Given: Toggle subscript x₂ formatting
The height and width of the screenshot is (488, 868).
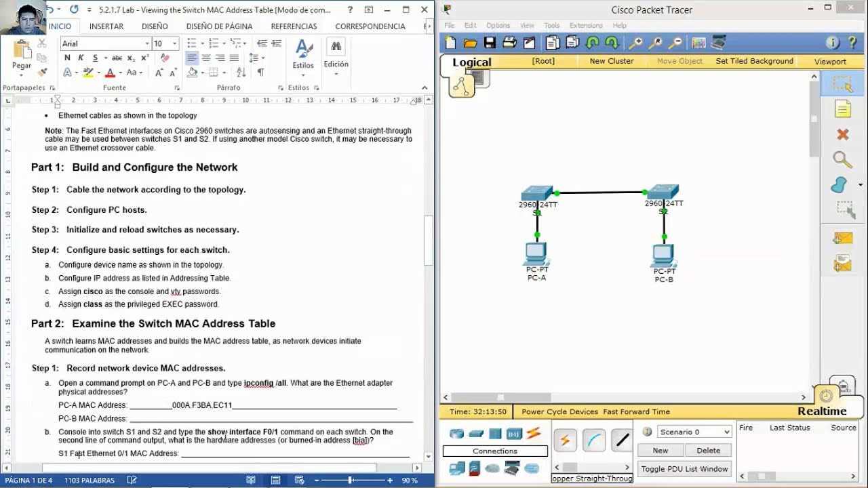Looking at the screenshot, I should (x=132, y=58).
